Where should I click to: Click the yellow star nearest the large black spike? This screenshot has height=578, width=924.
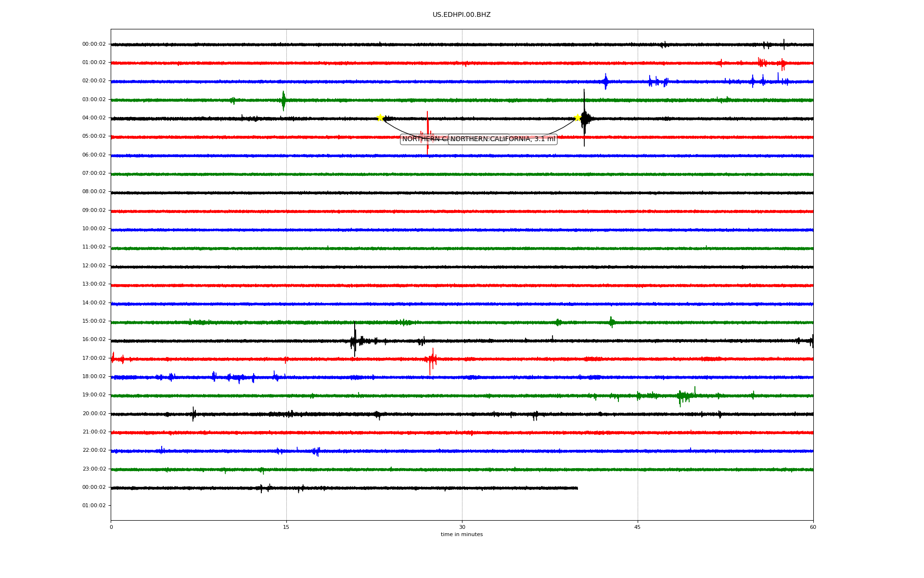pos(577,118)
